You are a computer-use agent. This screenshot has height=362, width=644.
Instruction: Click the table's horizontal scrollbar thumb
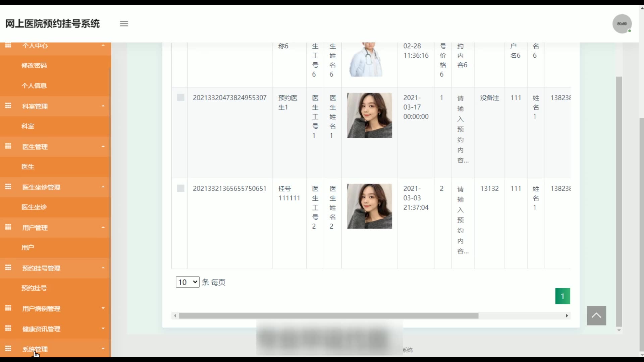(x=328, y=316)
